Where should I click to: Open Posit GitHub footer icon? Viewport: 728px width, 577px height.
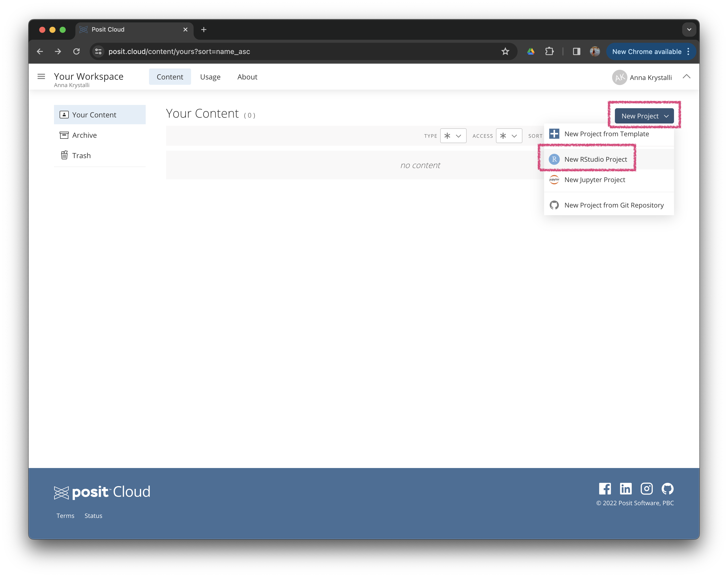click(x=668, y=489)
